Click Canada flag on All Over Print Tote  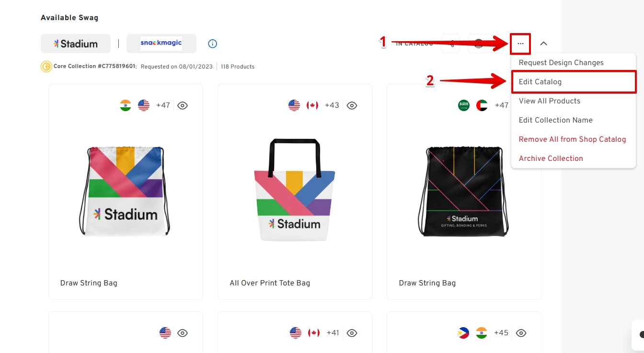(x=312, y=105)
